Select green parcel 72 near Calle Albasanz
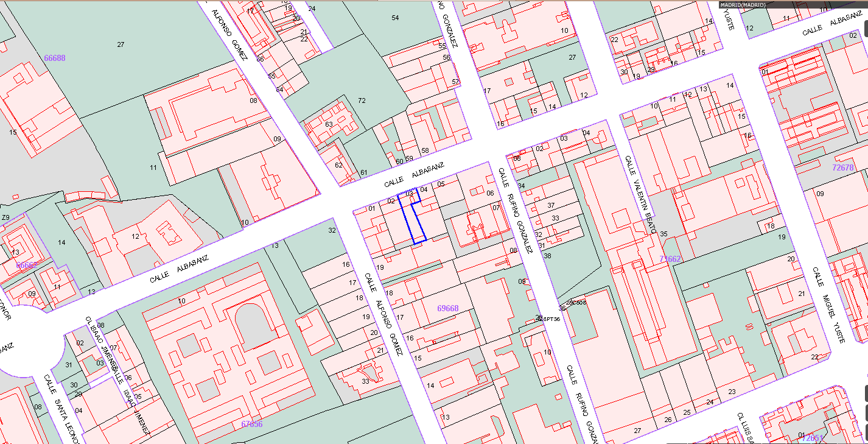The width and height of the screenshot is (868, 444). 362,100
